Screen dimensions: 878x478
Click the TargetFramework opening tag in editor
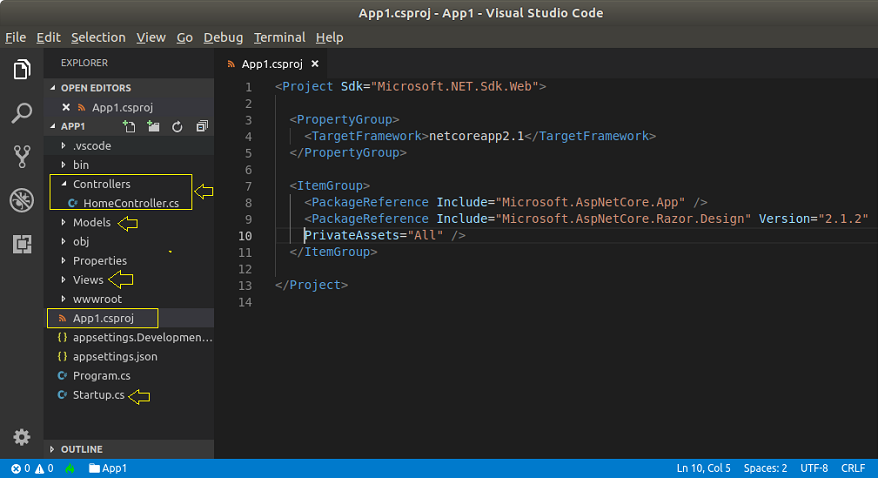[366, 136]
